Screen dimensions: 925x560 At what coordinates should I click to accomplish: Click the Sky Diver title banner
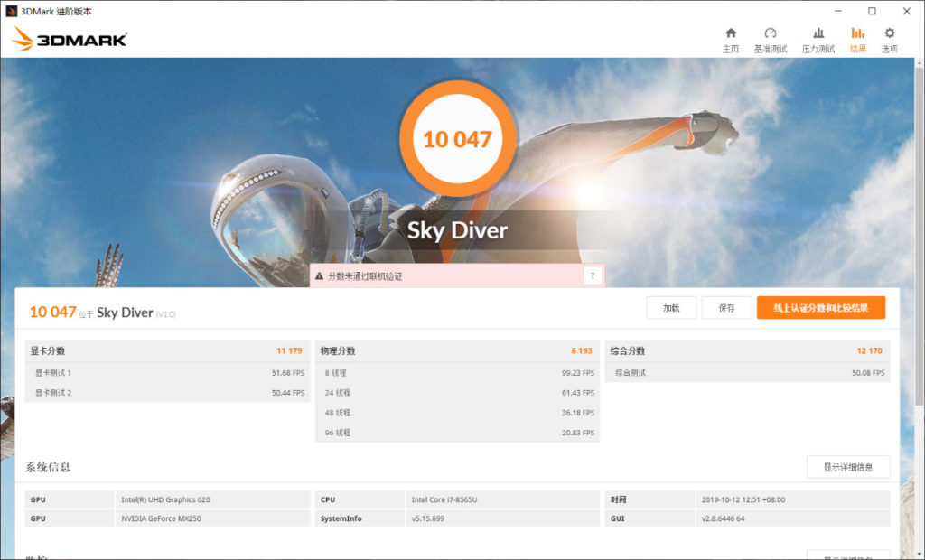click(x=457, y=230)
